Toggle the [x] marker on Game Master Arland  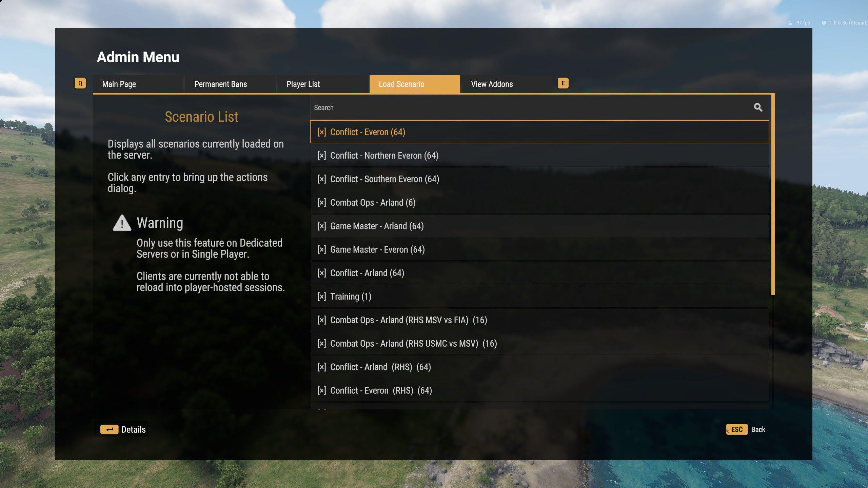click(321, 226)
